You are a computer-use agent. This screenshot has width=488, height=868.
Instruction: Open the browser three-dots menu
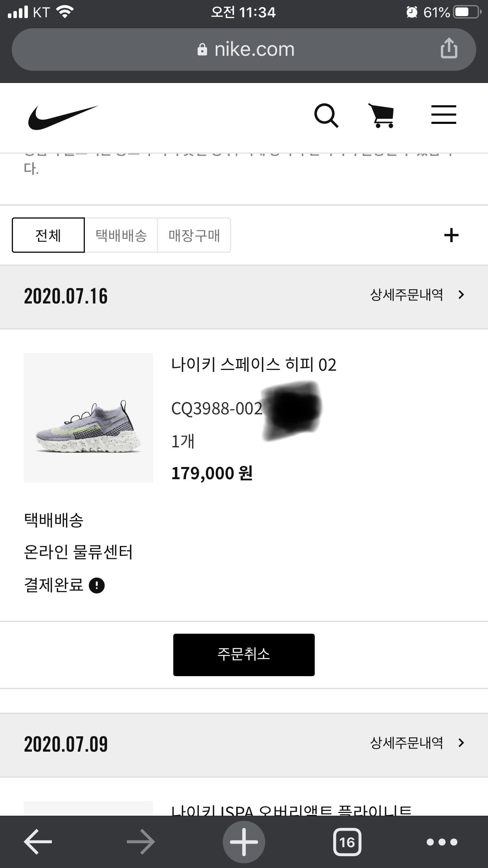point(442,842)
